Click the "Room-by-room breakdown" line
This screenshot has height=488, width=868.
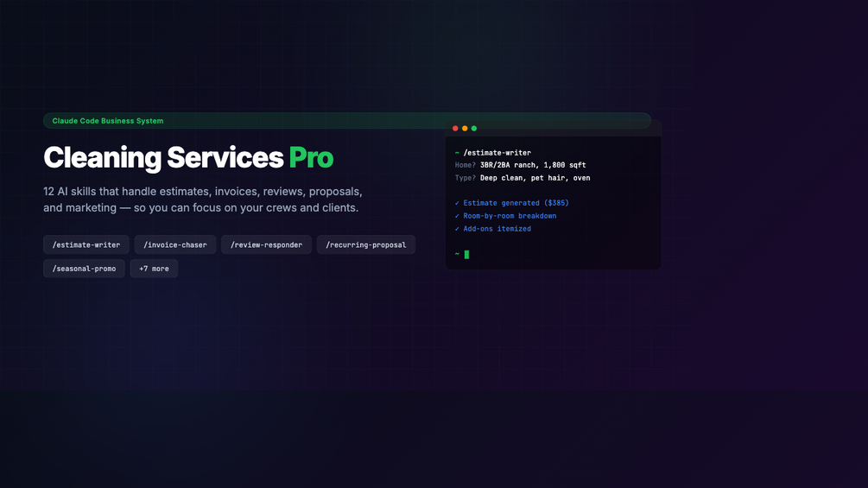tap(505, 216)
